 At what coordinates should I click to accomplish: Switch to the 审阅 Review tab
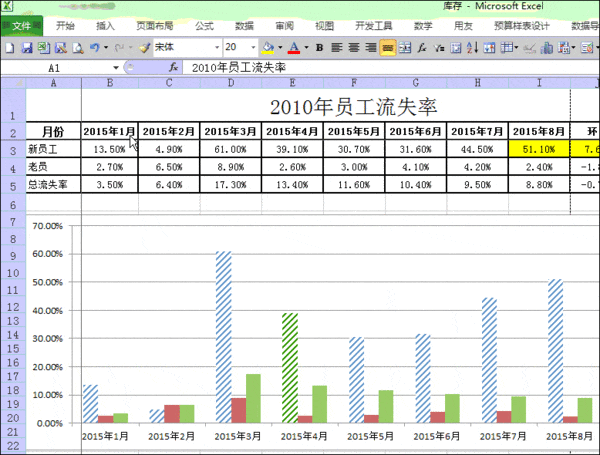[284, 26]
